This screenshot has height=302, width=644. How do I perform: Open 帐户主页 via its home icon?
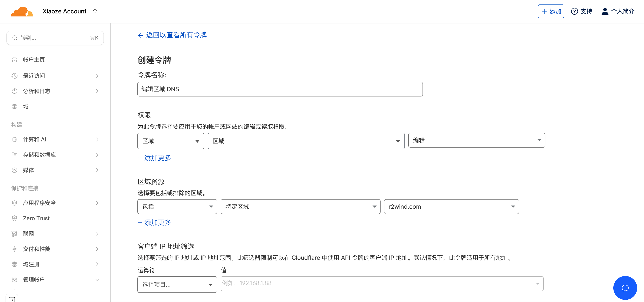coord(14,59)
